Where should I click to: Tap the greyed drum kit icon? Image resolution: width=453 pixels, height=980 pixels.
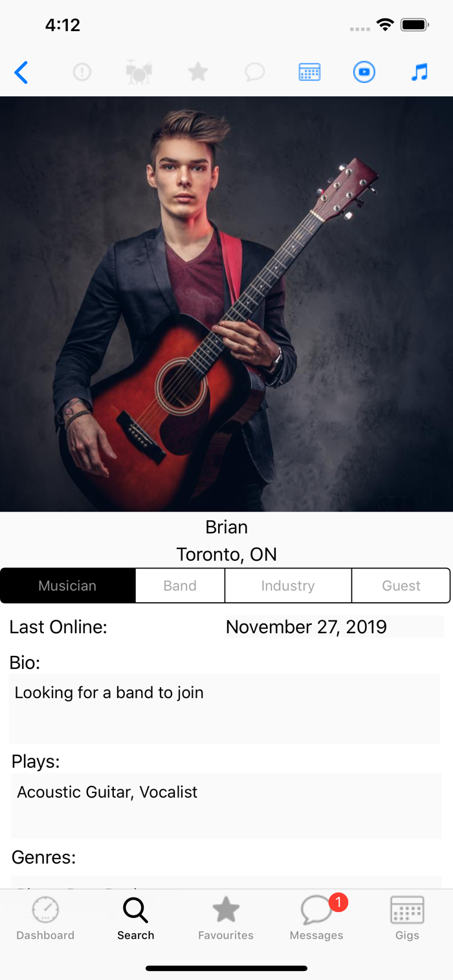(139, 72)
